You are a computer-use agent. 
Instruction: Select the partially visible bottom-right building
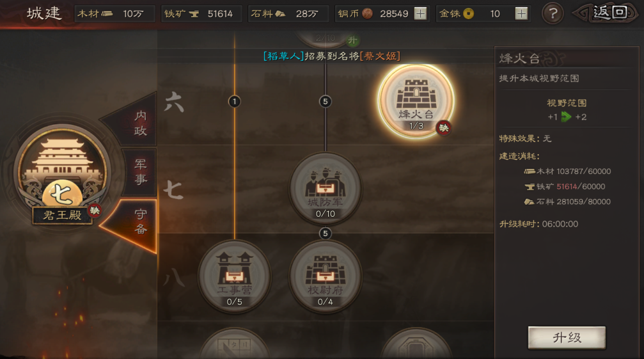pyautogui.click(x=416, y=344)
